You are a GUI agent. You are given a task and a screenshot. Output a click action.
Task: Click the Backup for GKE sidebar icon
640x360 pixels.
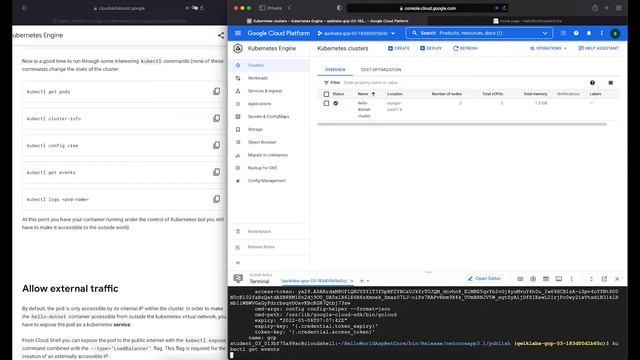pyautogui.click(x=238, y=168)
